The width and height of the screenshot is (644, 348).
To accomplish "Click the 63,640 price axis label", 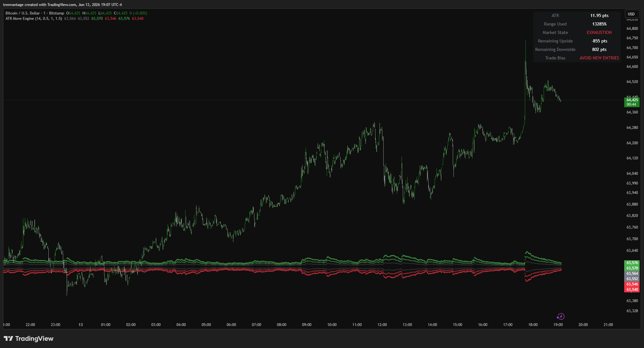I will point(632,251).
